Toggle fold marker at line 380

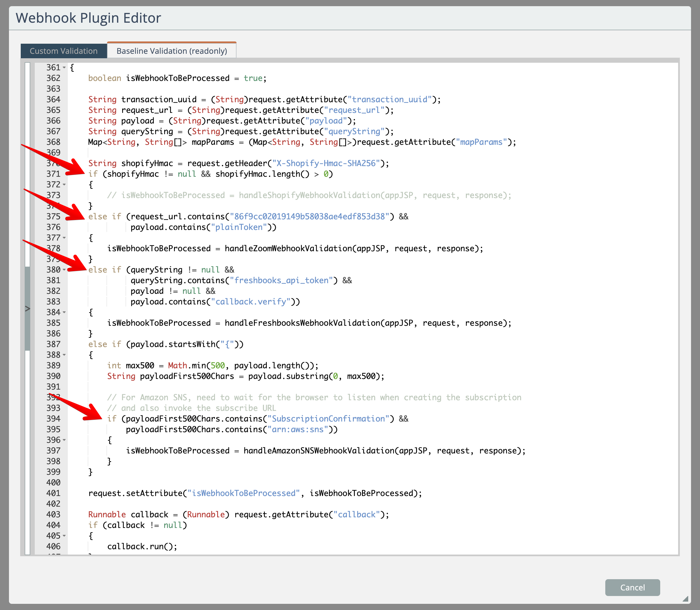click(64, 270)
